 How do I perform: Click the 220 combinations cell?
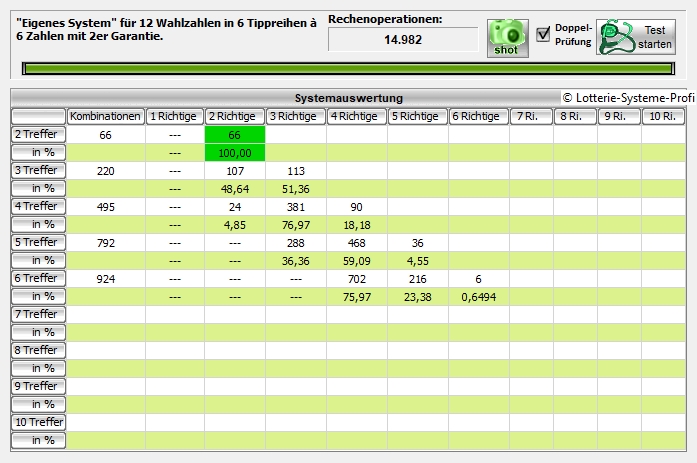click(x=106, y=171)
